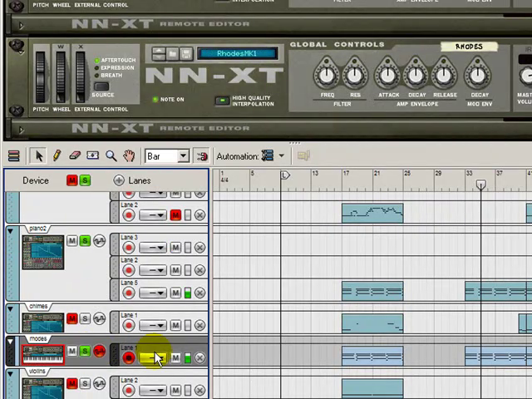Select the Razor tool
This screenshot has width=532, height=399.
(x=92, y=155)
